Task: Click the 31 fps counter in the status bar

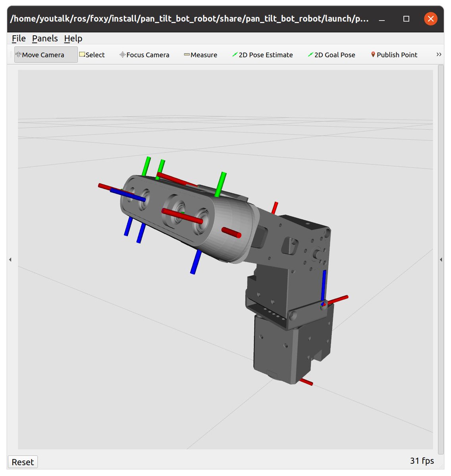Action: pyautogui.click(x=421, y=461)
